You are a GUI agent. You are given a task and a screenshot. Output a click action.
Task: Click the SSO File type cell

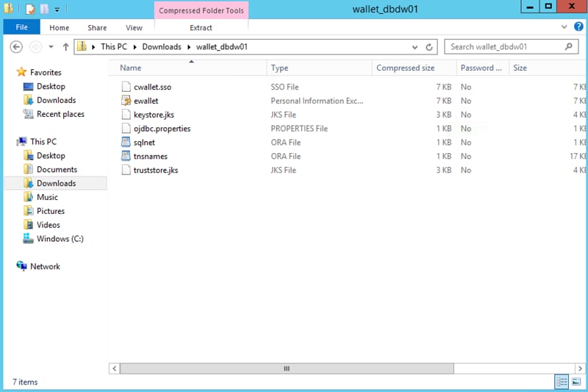click(x=284, y=87)
